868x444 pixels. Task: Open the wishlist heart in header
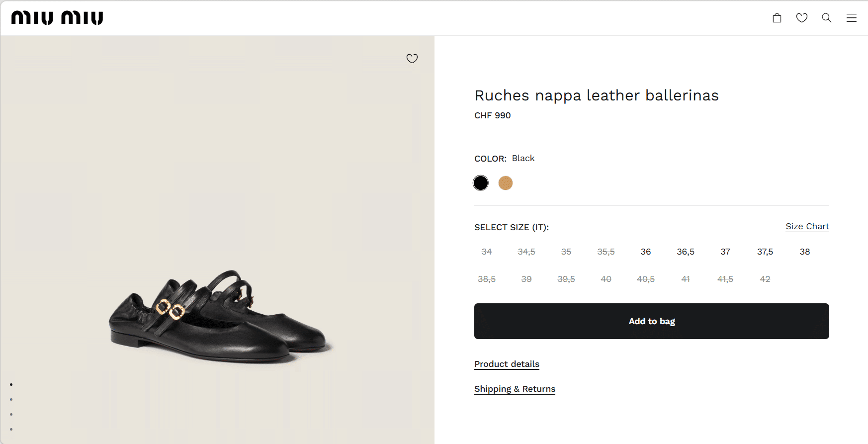pos(802,18)
